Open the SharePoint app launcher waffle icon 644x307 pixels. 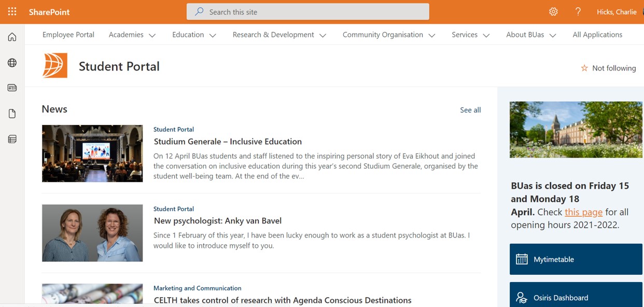[11, 11]
